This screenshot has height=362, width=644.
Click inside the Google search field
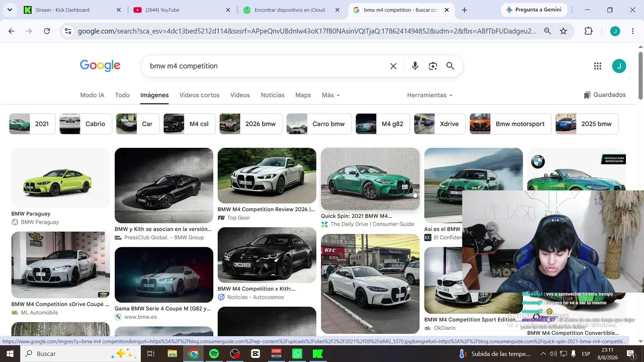267,66
